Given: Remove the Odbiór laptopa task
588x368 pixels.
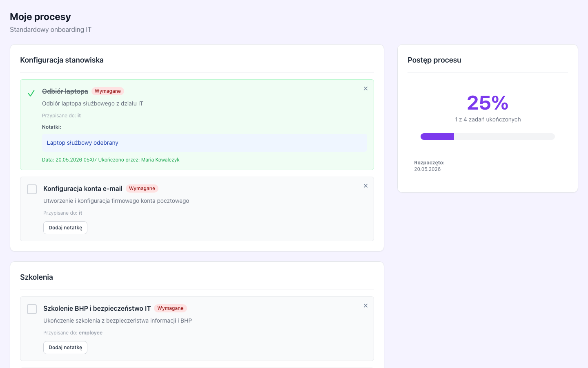Looking at the screenshot, I should click(365, 88).
